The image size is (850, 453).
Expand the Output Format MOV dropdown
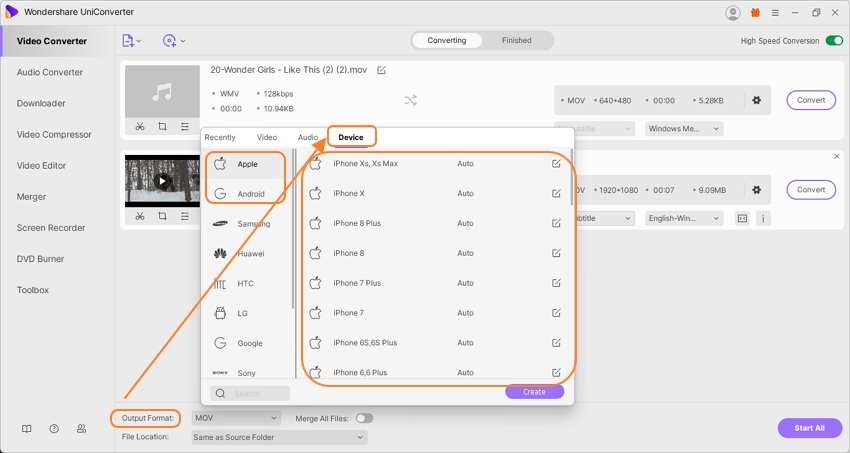point(236,418)
